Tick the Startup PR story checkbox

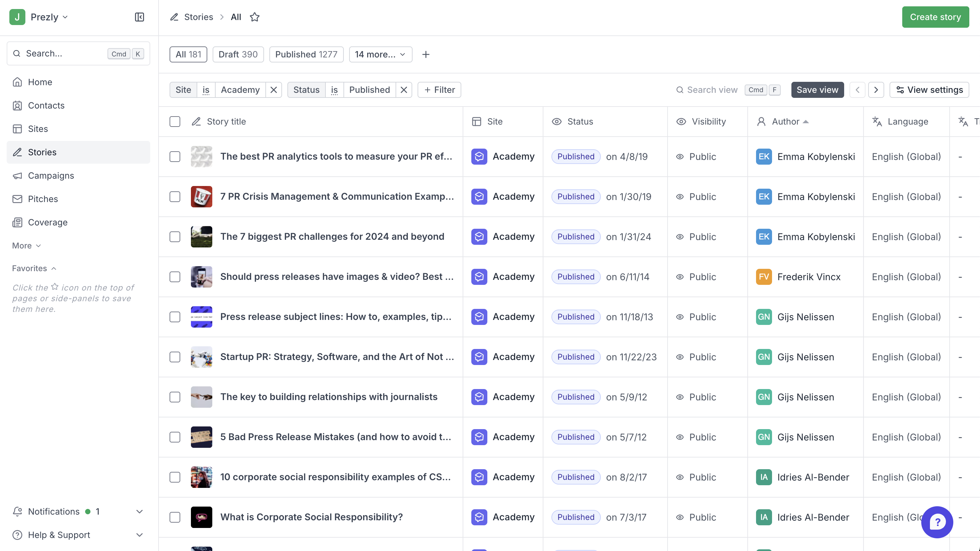[x=175, y=357]
